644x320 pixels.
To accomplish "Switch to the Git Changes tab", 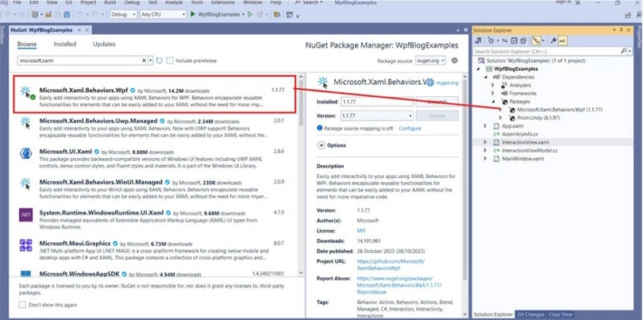I will pyautogui.click(x=530, y=314).
